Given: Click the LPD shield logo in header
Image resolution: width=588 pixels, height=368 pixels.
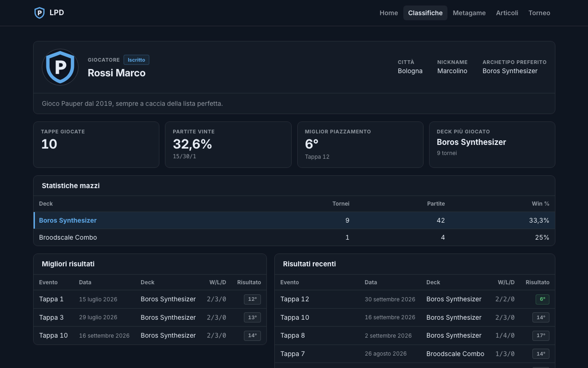Looking at the screenshot, I should click(40, 13).
